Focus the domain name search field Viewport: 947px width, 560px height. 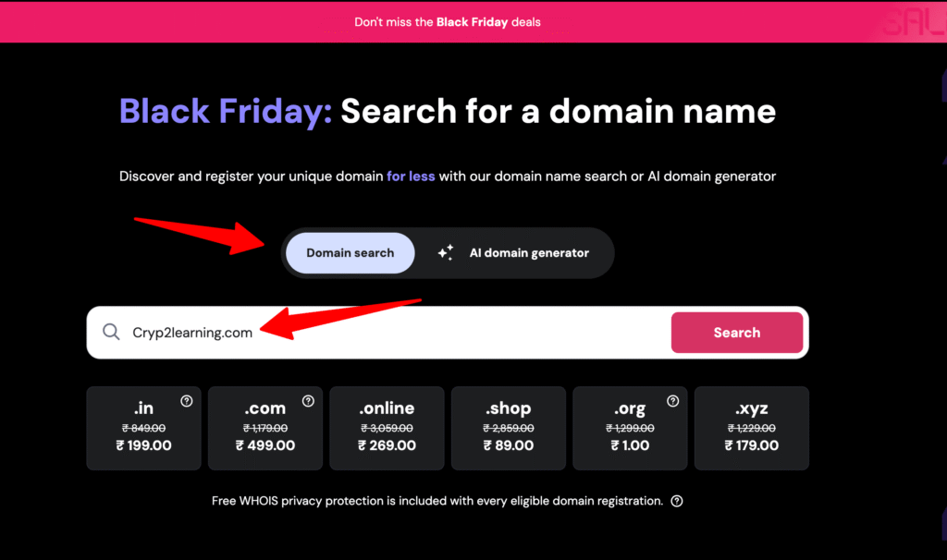point(398,333)
